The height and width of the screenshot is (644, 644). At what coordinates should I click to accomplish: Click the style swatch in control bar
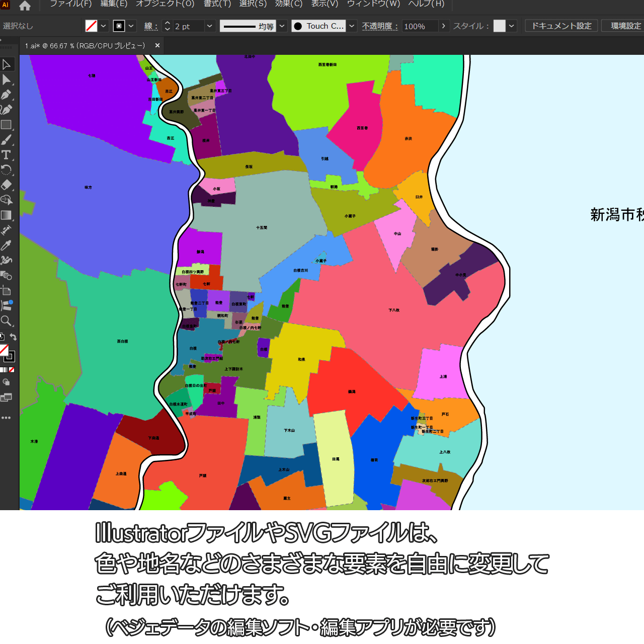point(499,26)
